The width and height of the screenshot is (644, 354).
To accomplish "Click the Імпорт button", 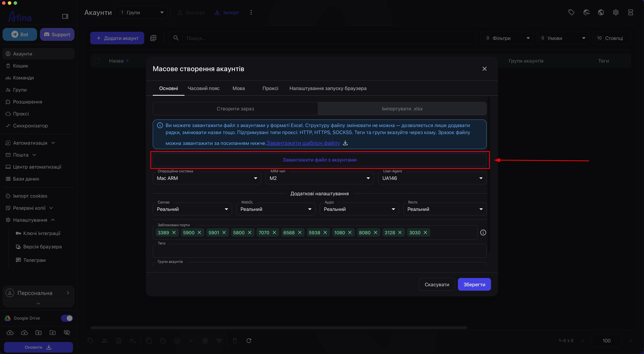I will tap(227, 13).
